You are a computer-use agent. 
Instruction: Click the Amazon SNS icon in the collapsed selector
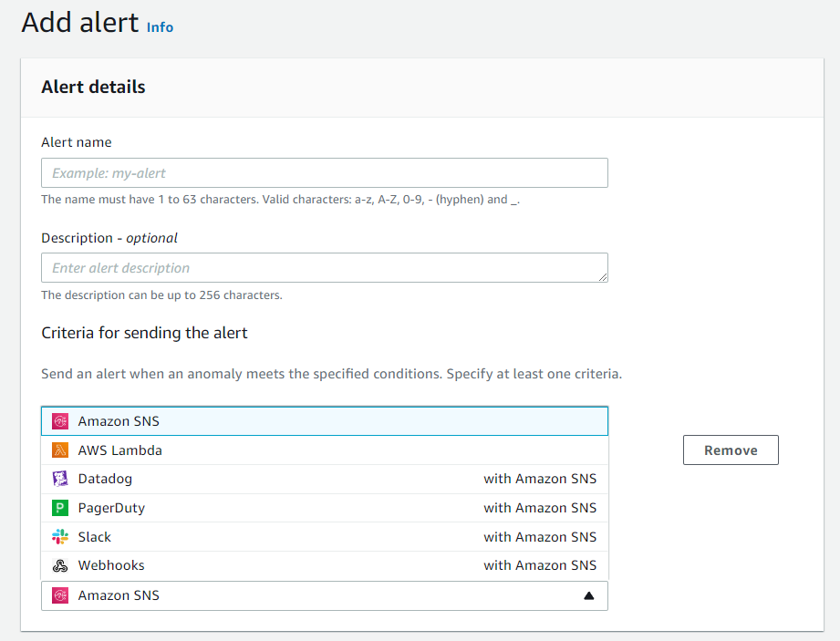(60, 595)
